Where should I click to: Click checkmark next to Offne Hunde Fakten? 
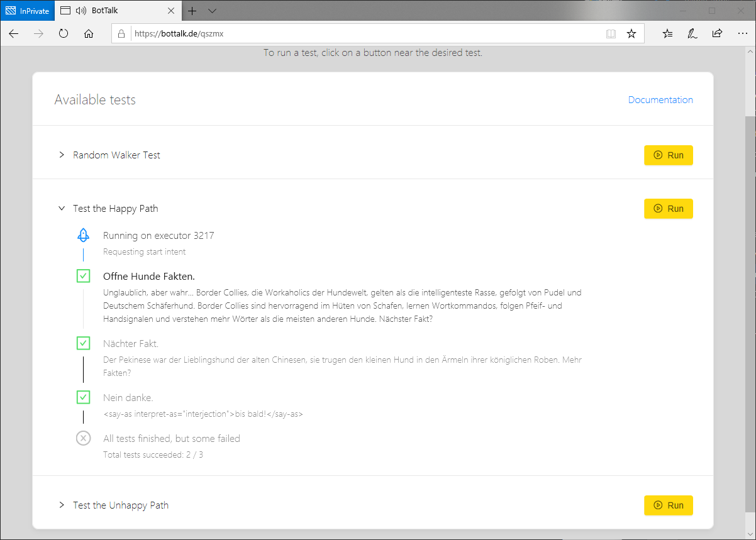click(x=83, y=276)
